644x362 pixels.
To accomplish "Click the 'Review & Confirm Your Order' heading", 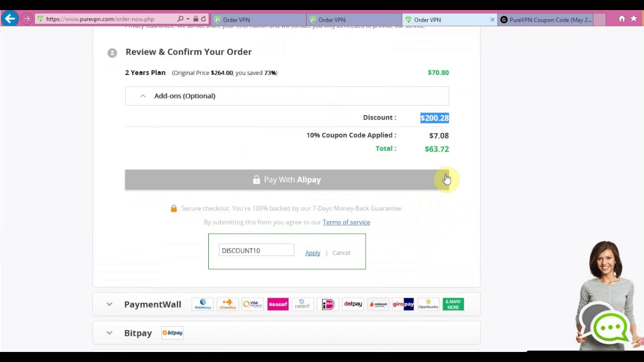I will coord(189,52).
